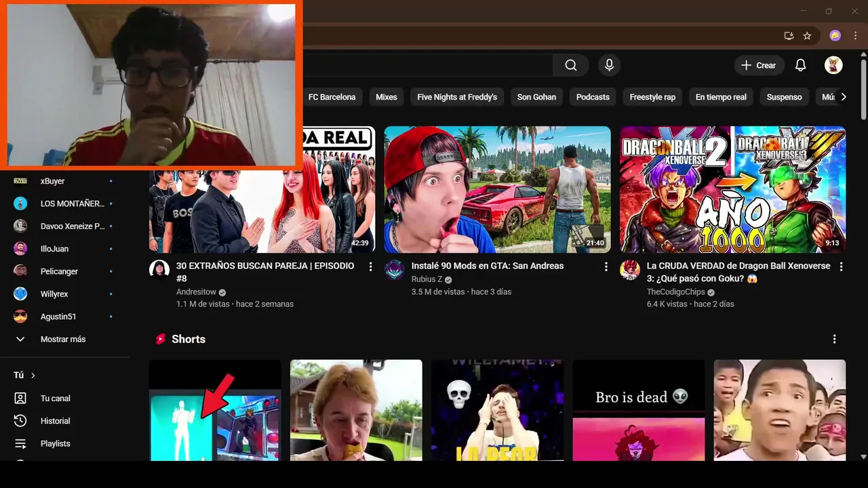Select the Mixes chip

pyautogui.click(x=387, y=97)
